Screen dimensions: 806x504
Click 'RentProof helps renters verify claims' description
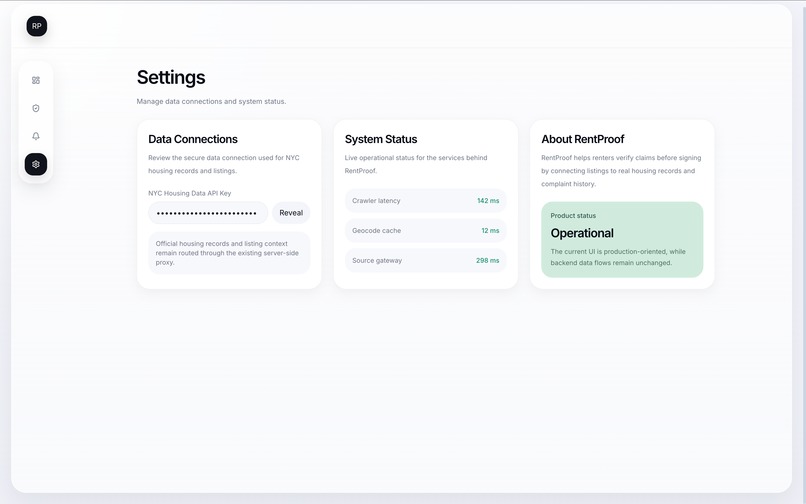[x=621, y=171]
